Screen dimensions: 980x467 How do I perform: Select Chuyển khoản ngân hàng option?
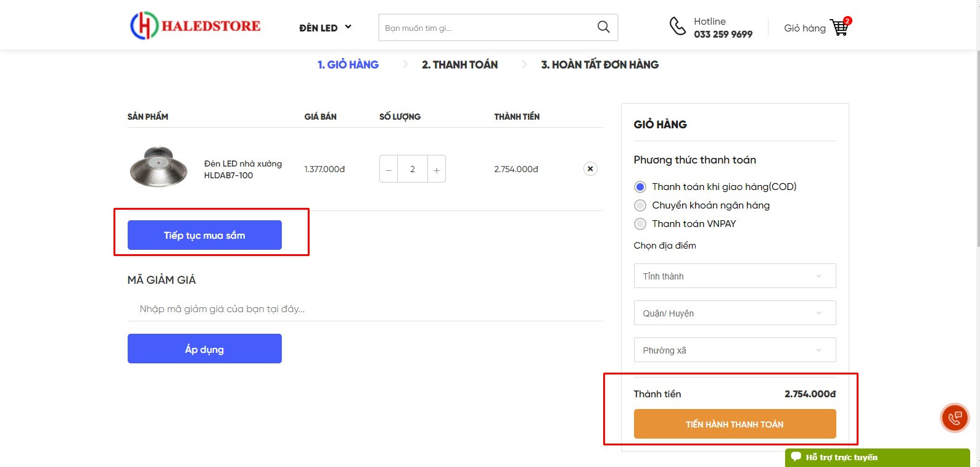pos(640,205)
